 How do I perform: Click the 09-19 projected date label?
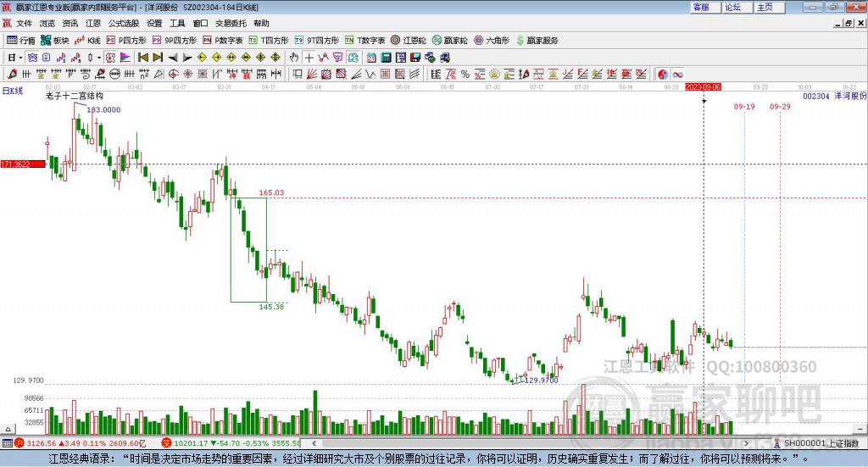coord(744,107)
